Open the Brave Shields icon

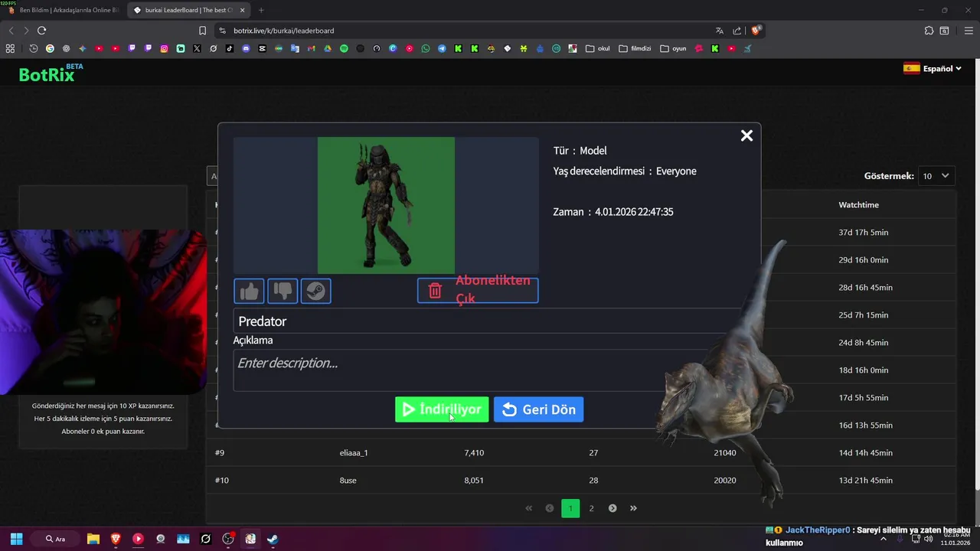(x=756, y=31)
